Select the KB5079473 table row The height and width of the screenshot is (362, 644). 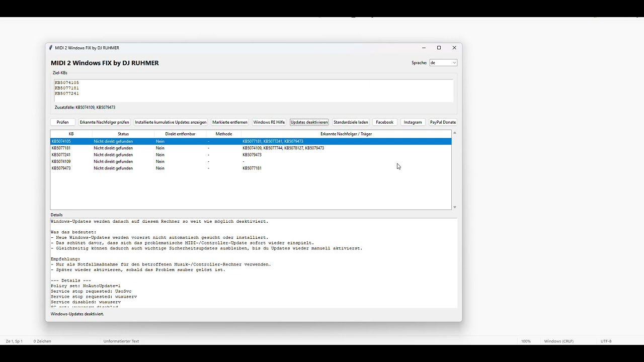click(x=251, y=168)
